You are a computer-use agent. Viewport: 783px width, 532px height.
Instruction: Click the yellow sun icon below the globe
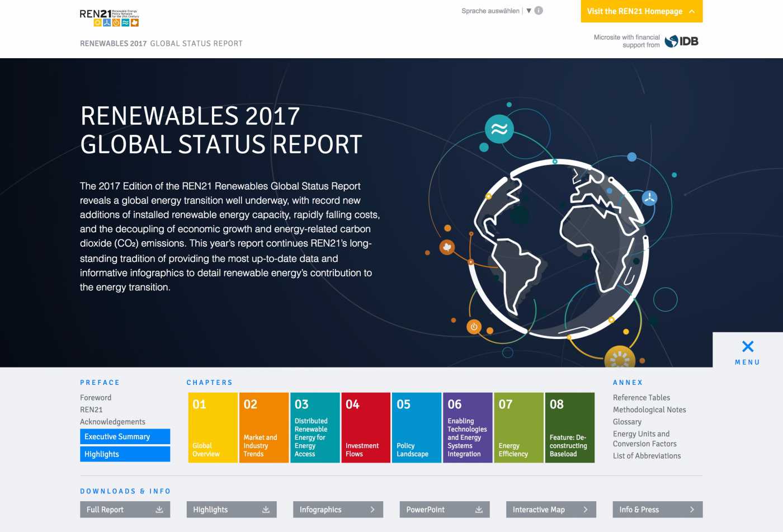620,357
